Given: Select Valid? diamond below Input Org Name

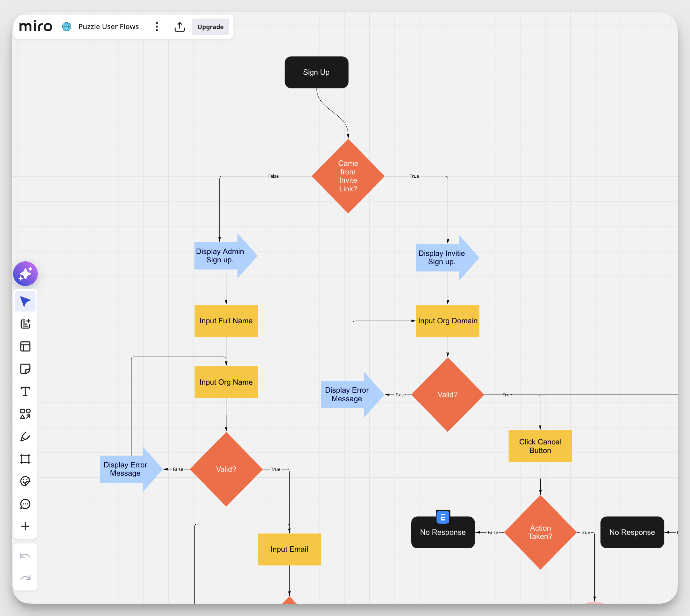Looking at the screenshot, I should point(226,469).
